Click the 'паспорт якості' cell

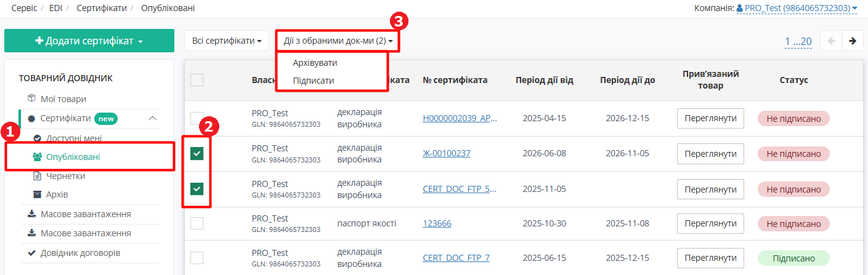367,223
